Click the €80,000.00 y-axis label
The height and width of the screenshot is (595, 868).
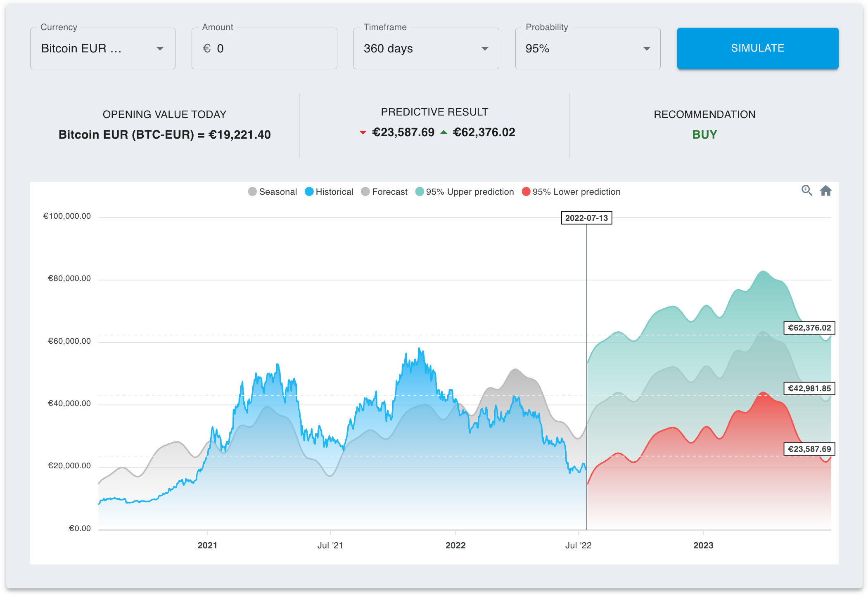coord(69,279)
